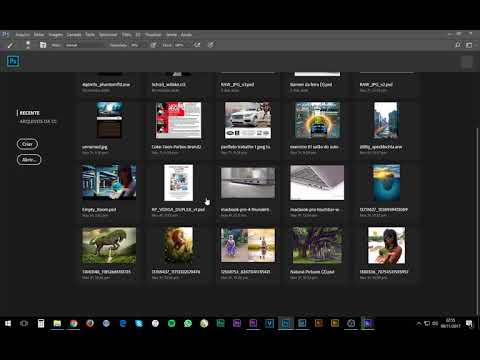Screen dimensions: 480x360
Task: Open the Empty_Room.psd thumbnail
Action: click(109, 182)
